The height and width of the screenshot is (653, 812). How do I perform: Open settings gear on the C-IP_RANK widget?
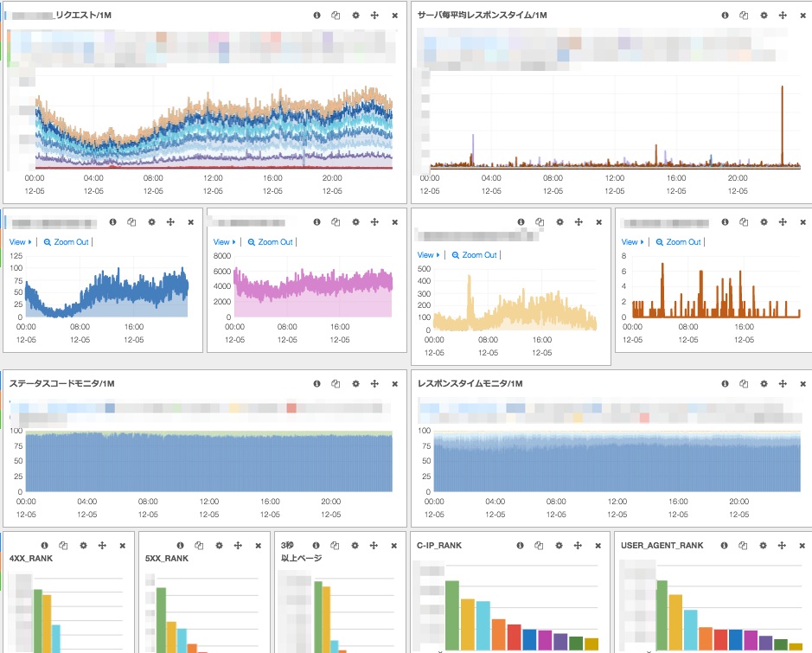click(x=559, y=546)
